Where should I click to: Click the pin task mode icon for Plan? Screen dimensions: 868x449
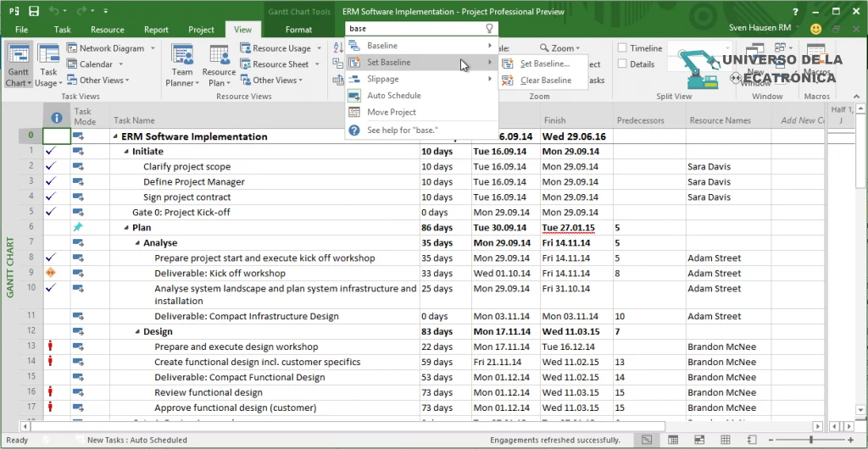[x=78, y=227]
